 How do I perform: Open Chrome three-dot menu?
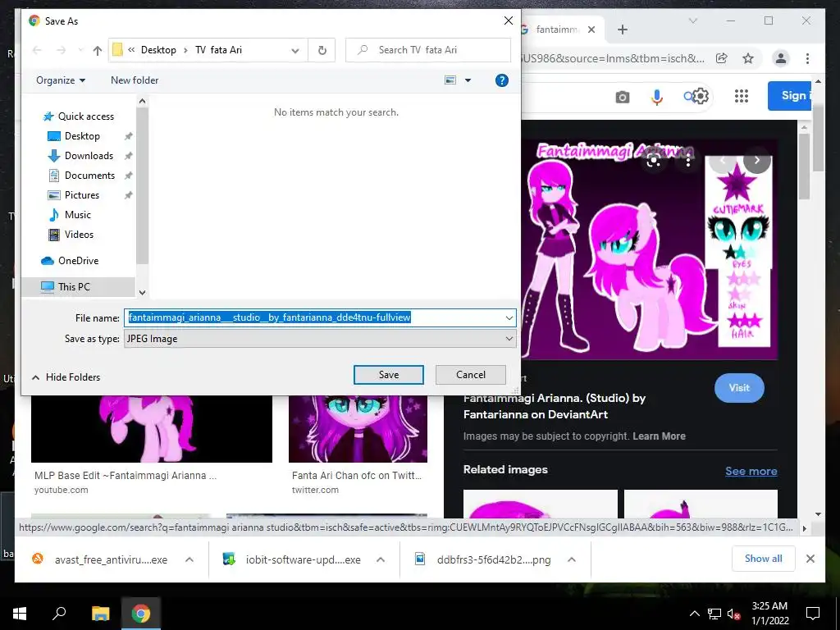coord(807,58)
